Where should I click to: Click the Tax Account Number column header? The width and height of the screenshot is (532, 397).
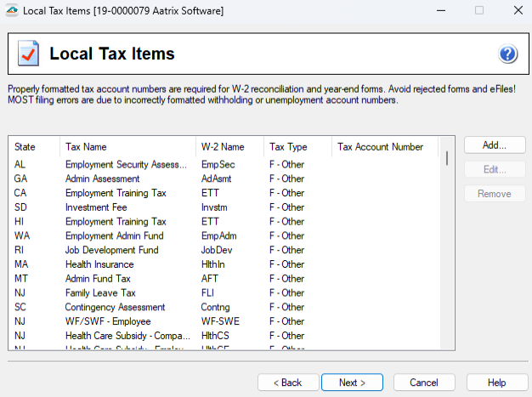(384, 147)
